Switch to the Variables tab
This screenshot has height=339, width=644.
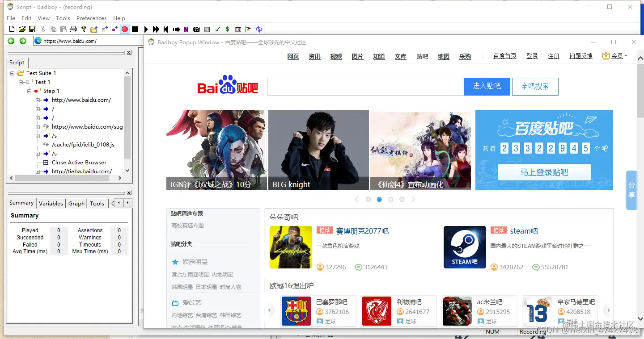51,203
